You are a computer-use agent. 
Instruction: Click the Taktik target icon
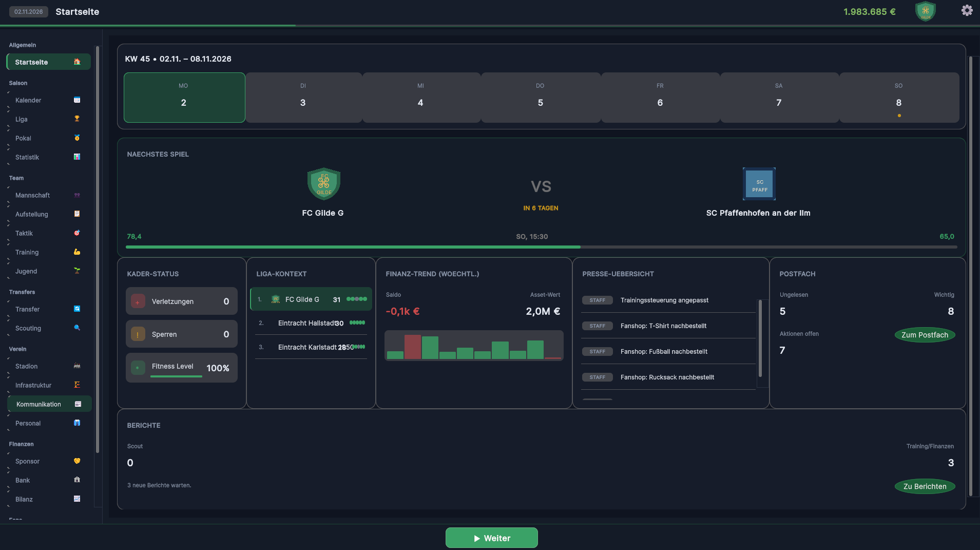pos(77,233)
